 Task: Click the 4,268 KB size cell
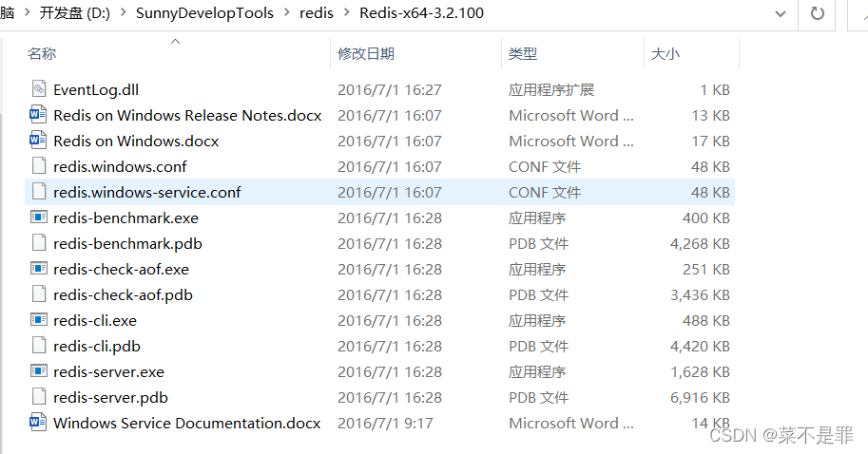[700, 243]
